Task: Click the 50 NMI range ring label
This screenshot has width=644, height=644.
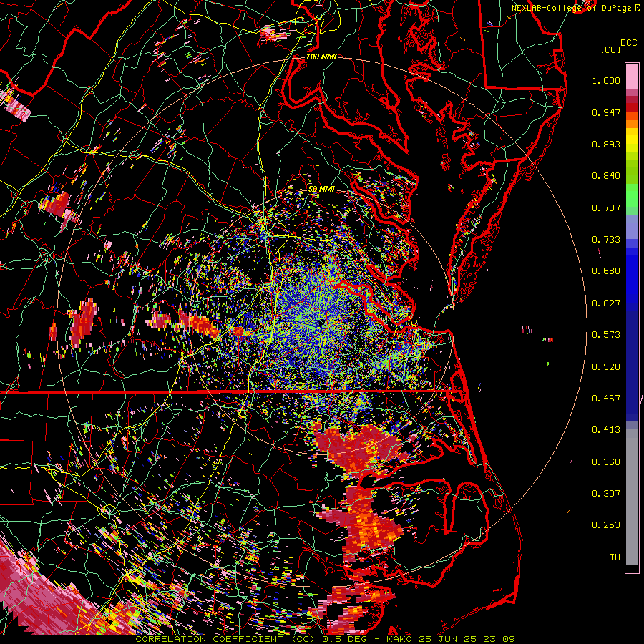Action: [321, 190]
